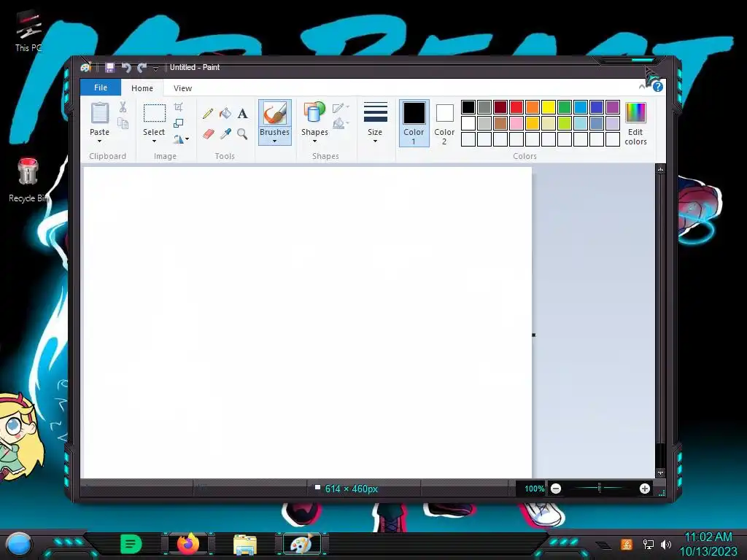
Task: Collapse the ribbon with the chevron
Action: click(642, 87)
